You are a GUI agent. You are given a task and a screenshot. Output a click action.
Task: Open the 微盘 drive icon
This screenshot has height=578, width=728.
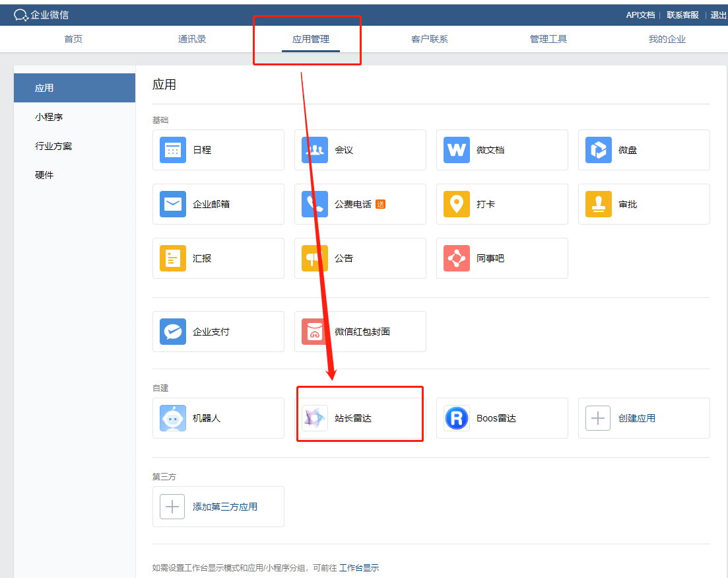click(599, 150)
